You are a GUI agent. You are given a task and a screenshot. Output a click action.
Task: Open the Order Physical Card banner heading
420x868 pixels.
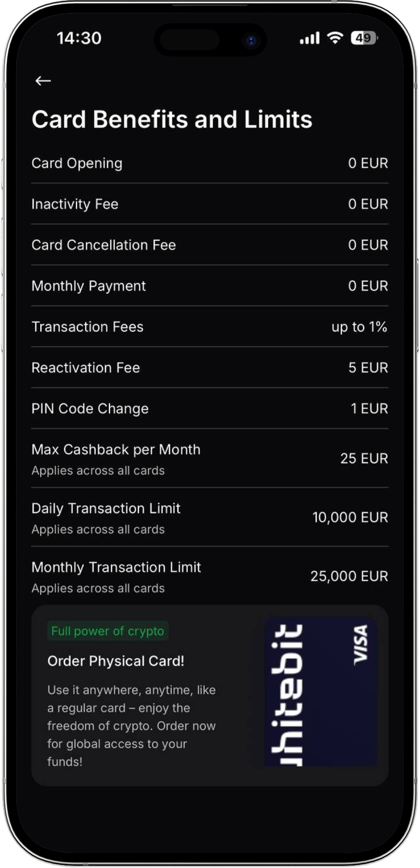click(116, 661)
